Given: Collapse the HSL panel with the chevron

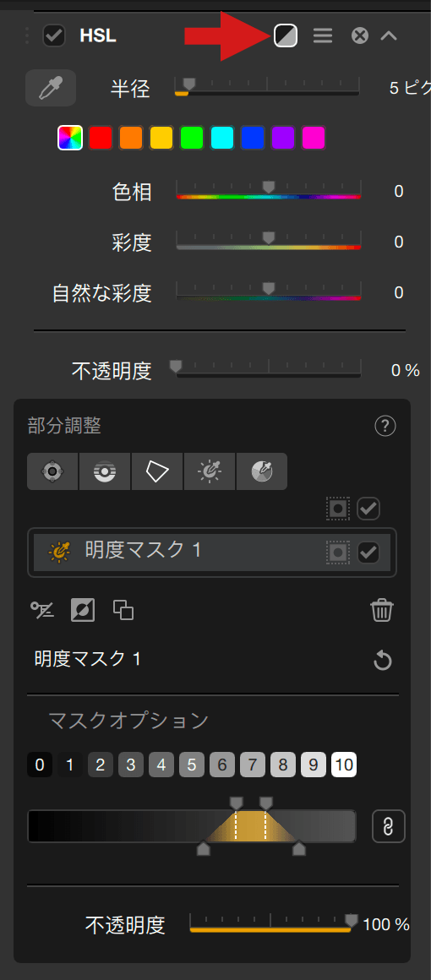Looking at the screenshot, I should point(389,35).
